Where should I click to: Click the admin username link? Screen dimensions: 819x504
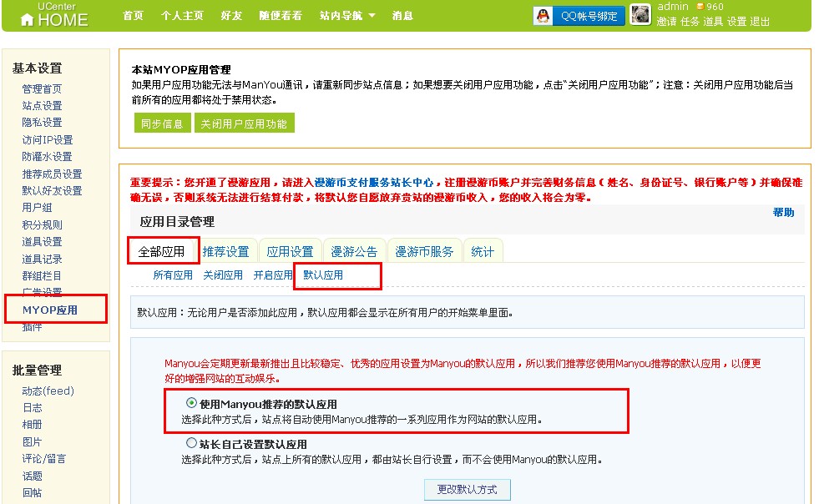(x=673, y=7)
